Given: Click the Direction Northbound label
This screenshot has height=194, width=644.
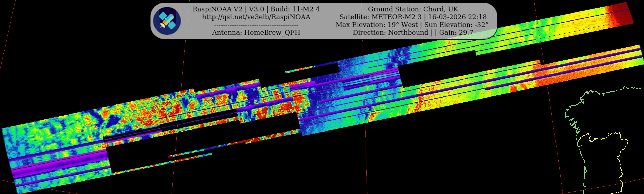Looking at the screenshot, I should point(390,33).
